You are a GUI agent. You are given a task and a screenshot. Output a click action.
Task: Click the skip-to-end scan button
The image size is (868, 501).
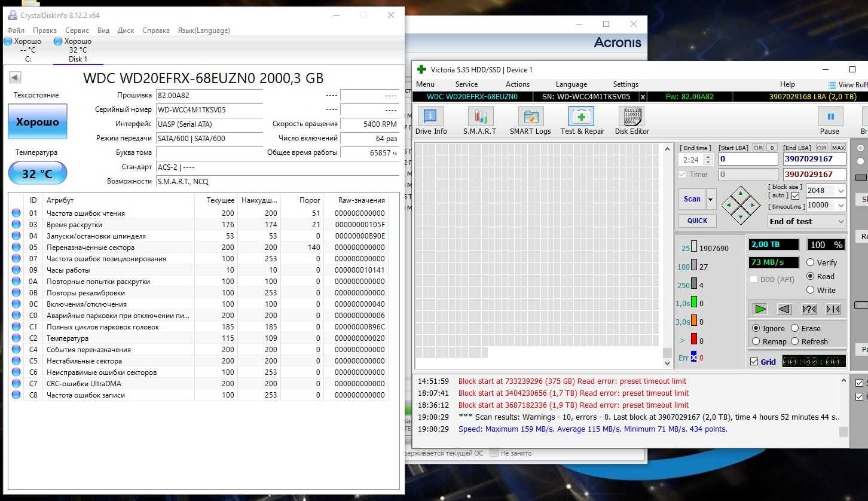point(833,309)
